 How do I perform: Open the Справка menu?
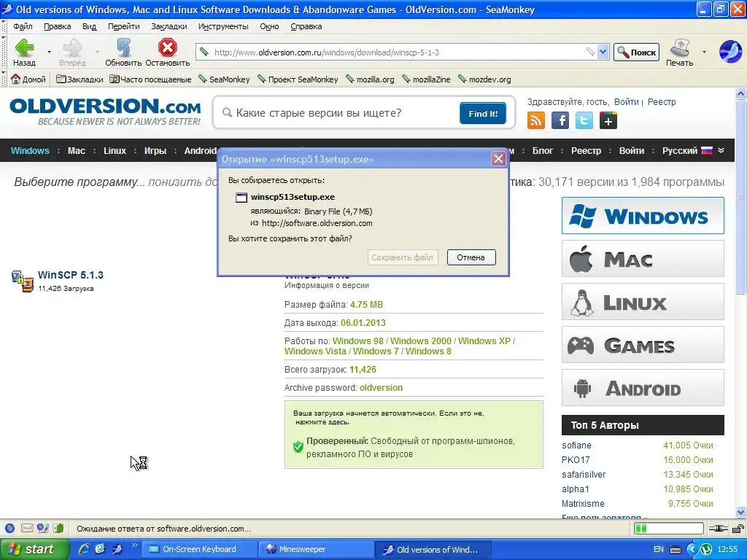(306, 26)
